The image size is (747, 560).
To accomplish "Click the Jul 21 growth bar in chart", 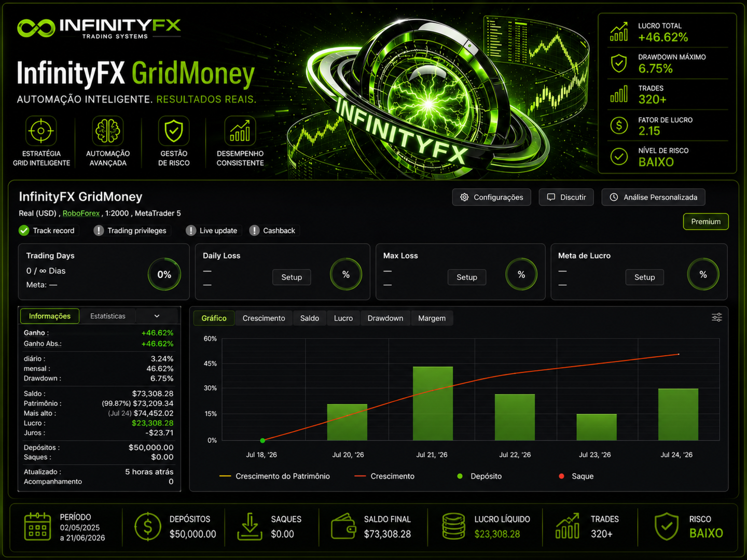I will pos(433,403).
